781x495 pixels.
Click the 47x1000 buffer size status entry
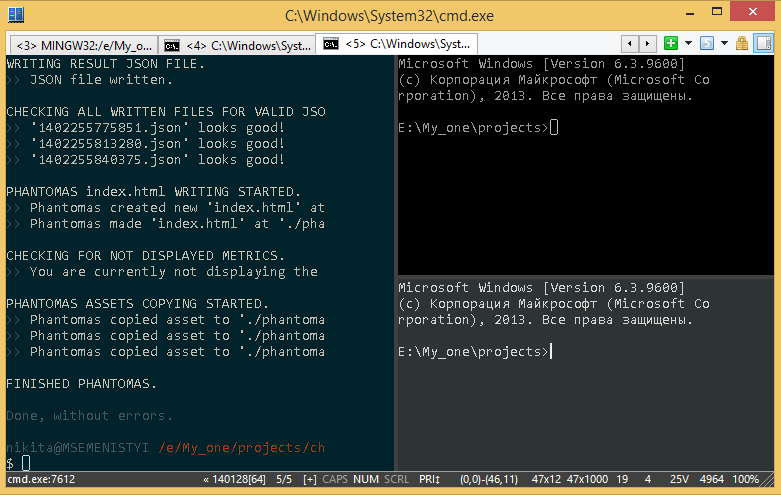[587, 479]
